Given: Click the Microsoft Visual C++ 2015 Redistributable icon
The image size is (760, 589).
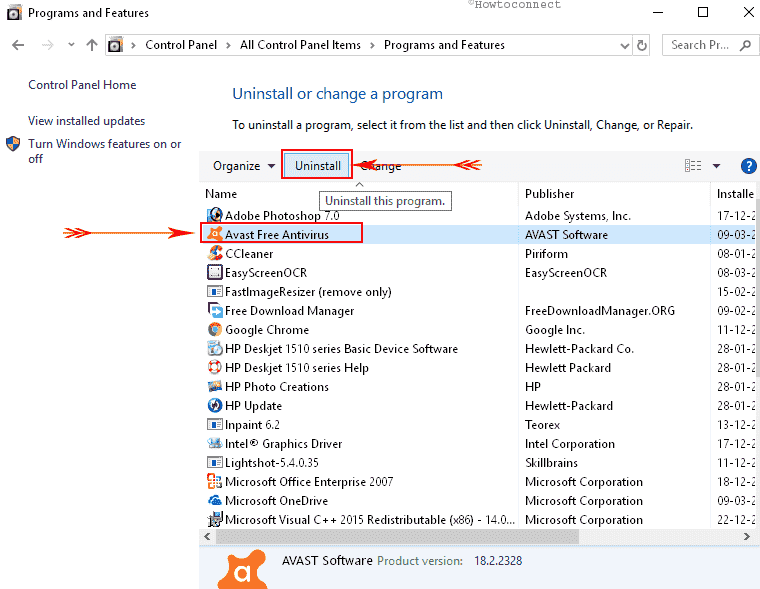Looking at the screenshot, I should (215, 519).
